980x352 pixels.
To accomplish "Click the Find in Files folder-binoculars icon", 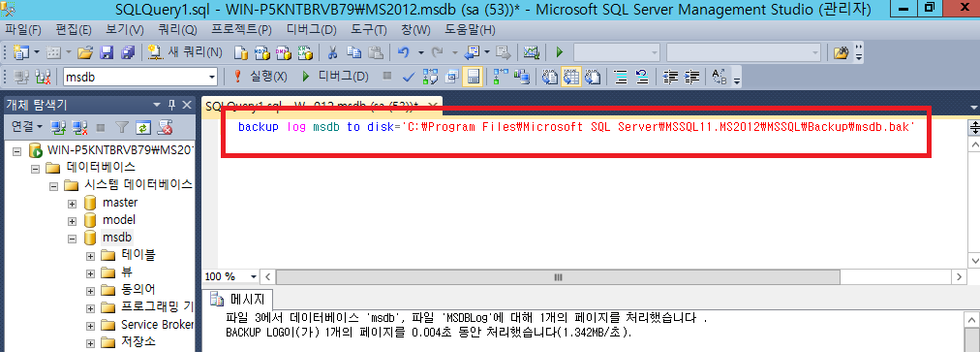I will [x=842, y=52].
